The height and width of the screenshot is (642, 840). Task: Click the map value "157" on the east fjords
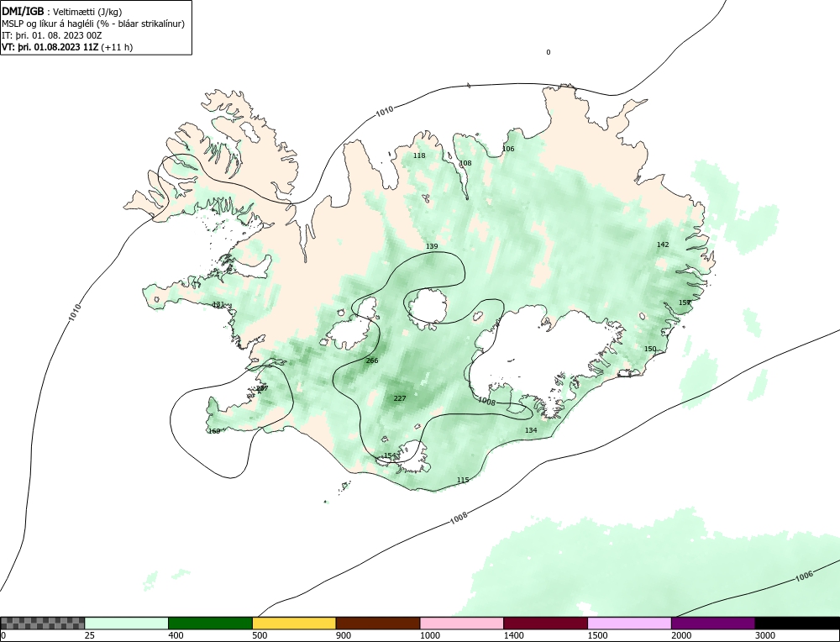685,303
